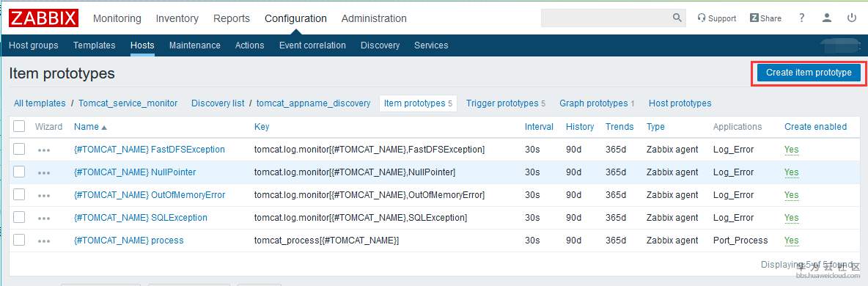Image resolution: width=868 pixels, height=286 pixels.
Task: Open the help question mark icon
Action: click(x=801, y=18)
